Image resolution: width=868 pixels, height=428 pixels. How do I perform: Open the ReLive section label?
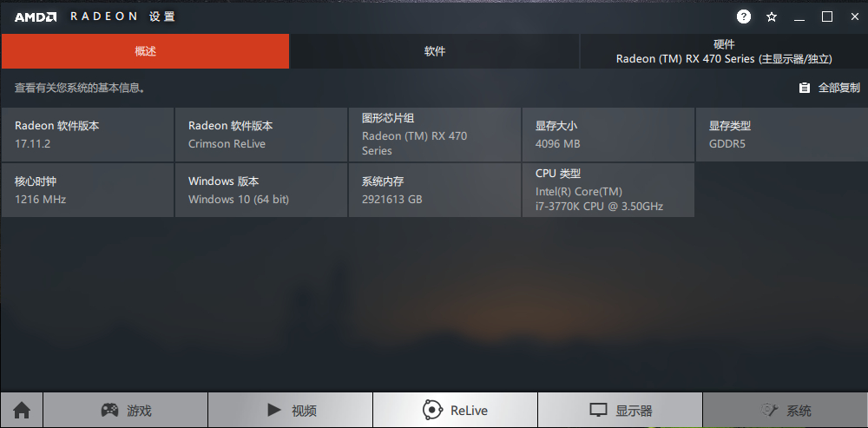[469, 411]
